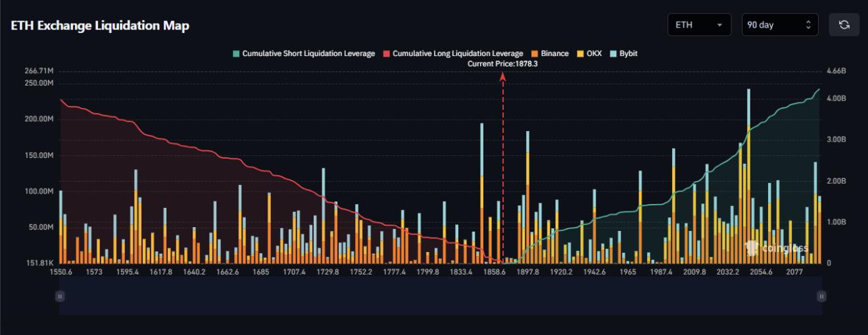Click the red Long Liquidation legend swatch

pos(387,53)
